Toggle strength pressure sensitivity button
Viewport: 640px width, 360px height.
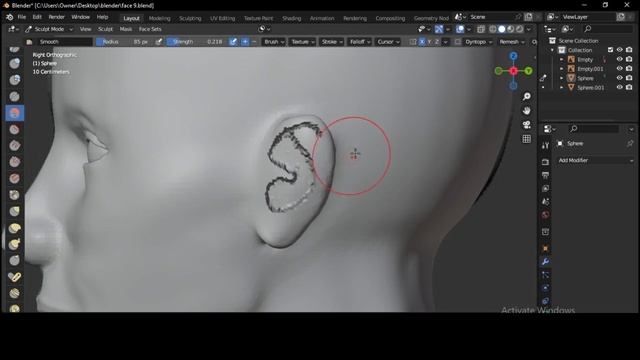pos(233,42)
